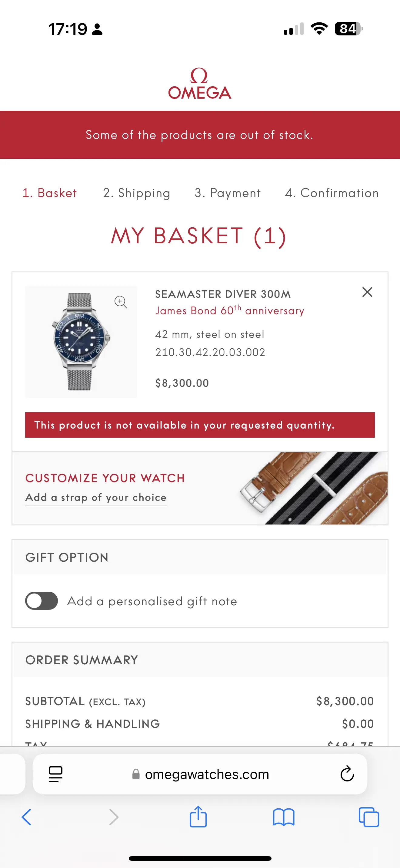The width and height of the screenshot is (400, 868).
Task: Select the Basket checkout step
Action: pos(50,193)
